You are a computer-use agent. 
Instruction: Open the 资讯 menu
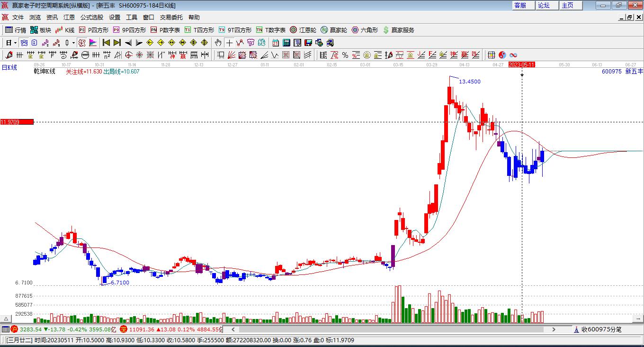tap(52, 18)
